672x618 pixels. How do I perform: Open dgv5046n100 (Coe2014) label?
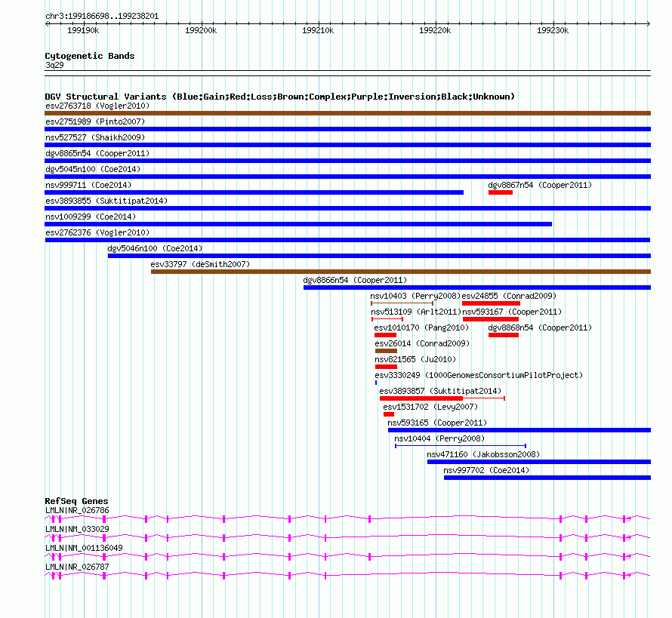tap(155, 248)
